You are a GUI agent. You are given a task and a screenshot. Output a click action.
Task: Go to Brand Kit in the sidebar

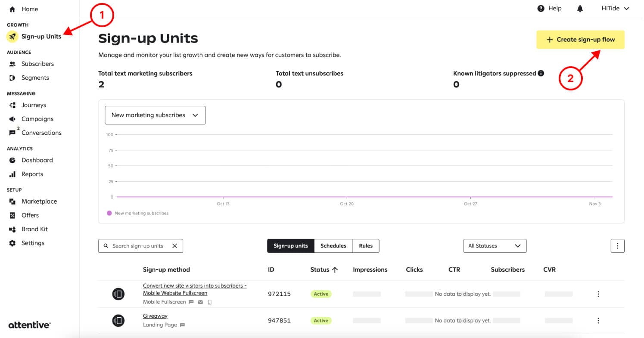point(34,229)
